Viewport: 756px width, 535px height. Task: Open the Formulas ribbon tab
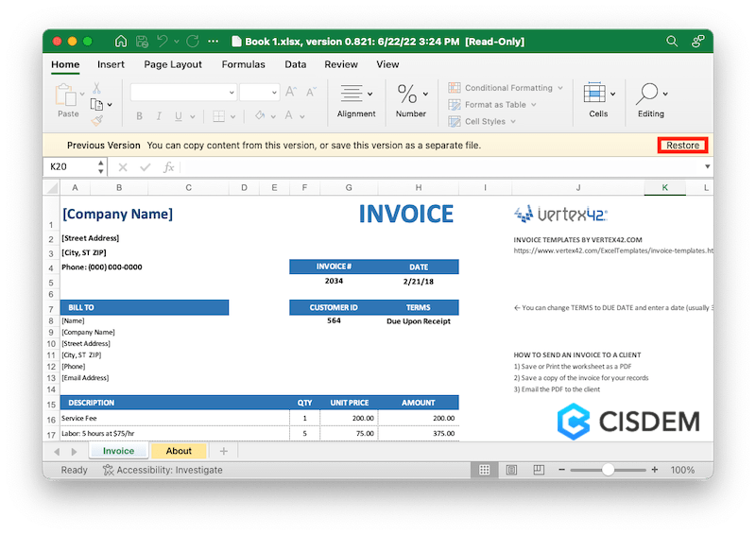[243, 64]
